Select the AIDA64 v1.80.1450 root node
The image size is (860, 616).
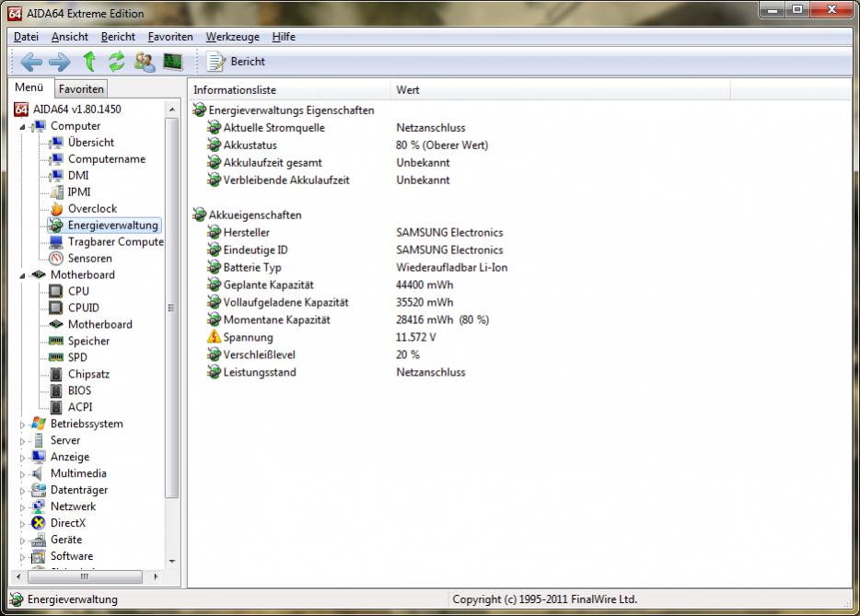[x=76, y=110]
